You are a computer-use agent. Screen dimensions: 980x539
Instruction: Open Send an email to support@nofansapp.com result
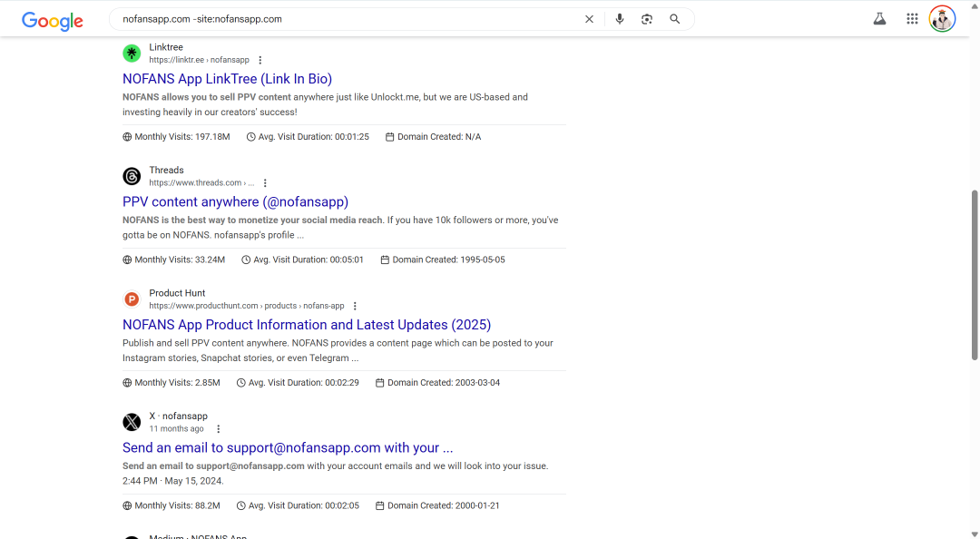288,447
